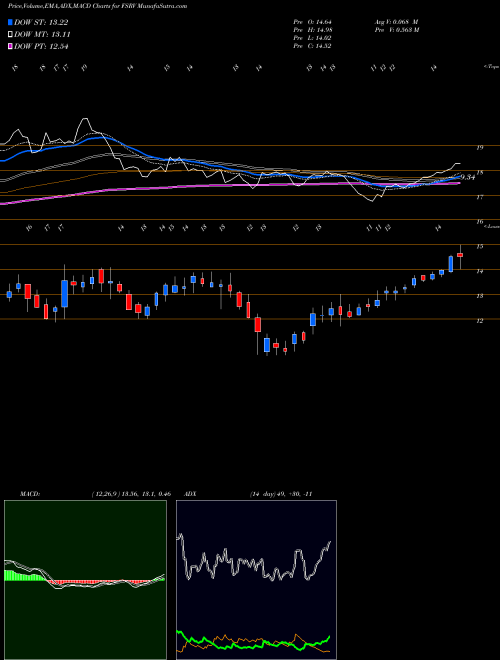The width and height of the screenshot is (500, 660).
Task: Click the DOW MT: 13.11 label
Action: coord(43,35)
